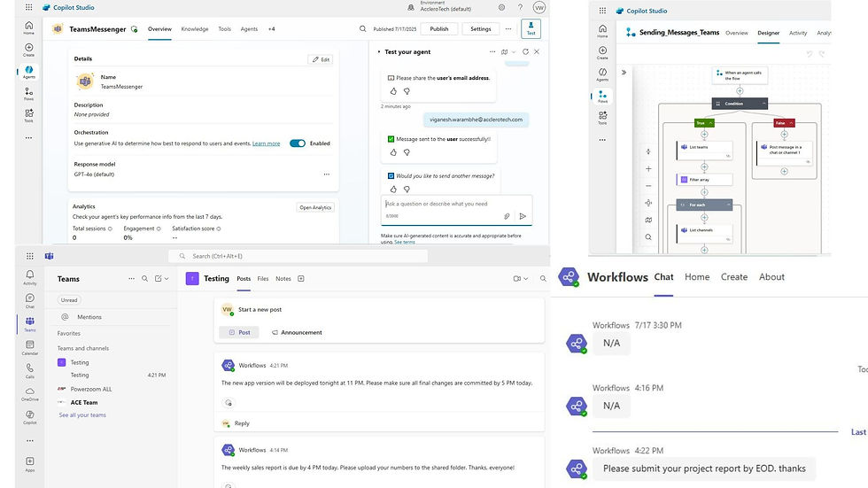
Task: Click the Open Analytics button
Action: [315, 207]
